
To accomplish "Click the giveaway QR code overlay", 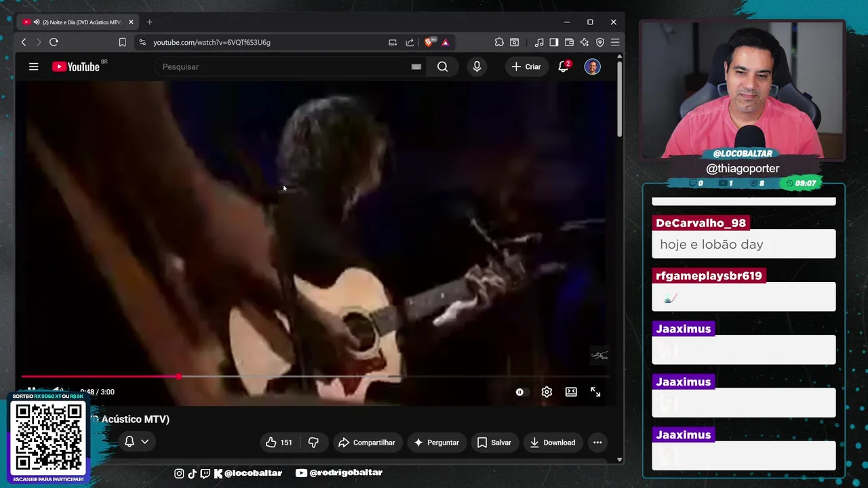I will (x=48, y=438).
